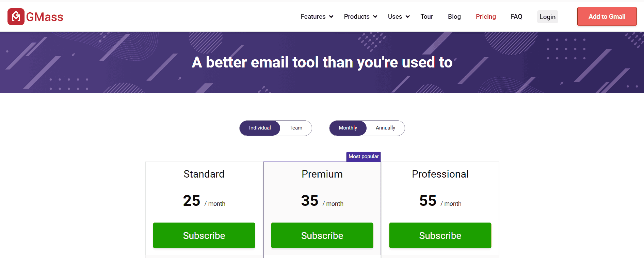The image size is (644, 258).
Task: Open the FAQ page
Action: [x=516, y=17]
